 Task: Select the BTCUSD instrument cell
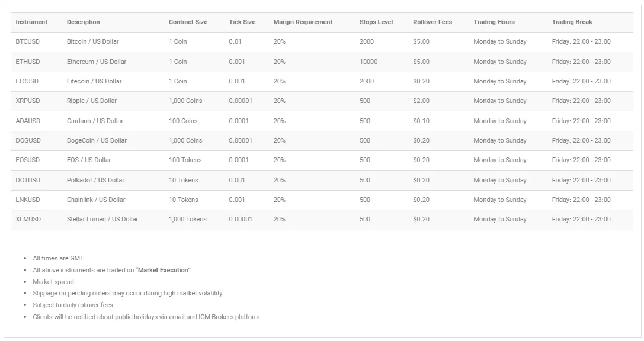[x=28, y=42]
